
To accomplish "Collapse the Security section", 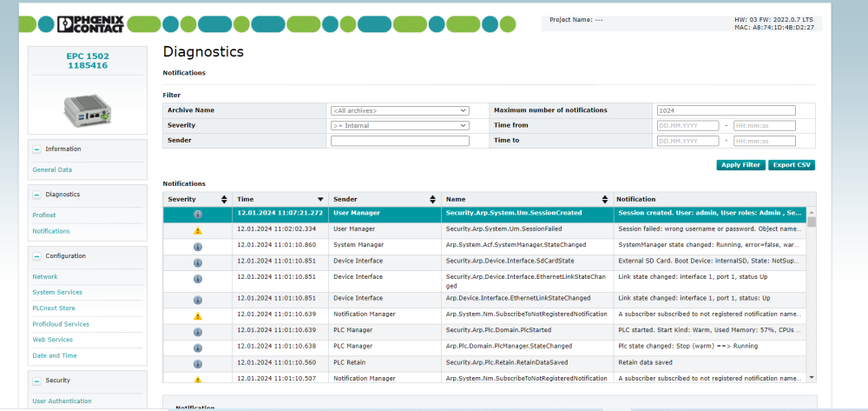I will tap(36, 381).
